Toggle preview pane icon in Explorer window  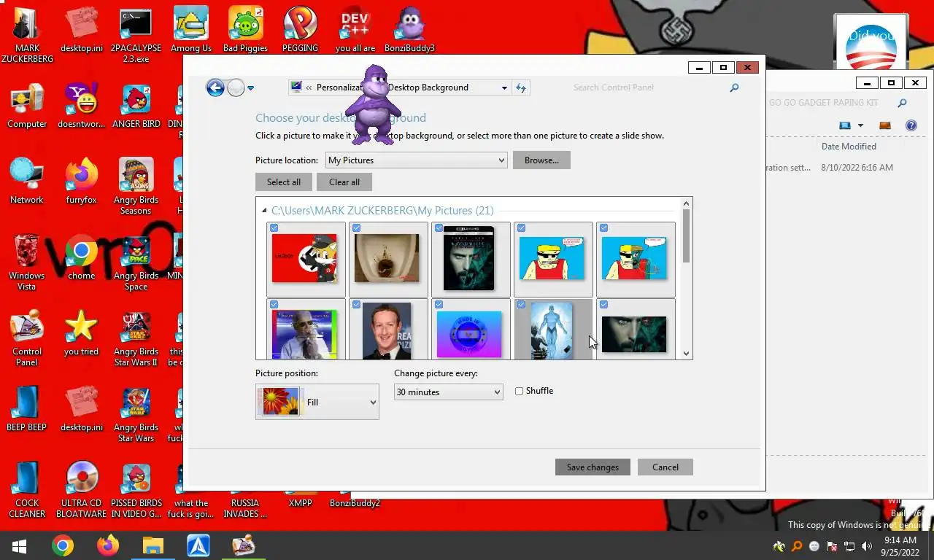click(x=885, y=125)
